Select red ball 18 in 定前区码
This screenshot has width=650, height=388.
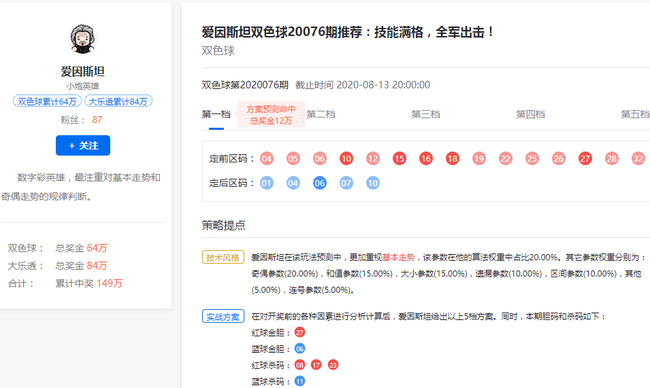pos(452,158)
